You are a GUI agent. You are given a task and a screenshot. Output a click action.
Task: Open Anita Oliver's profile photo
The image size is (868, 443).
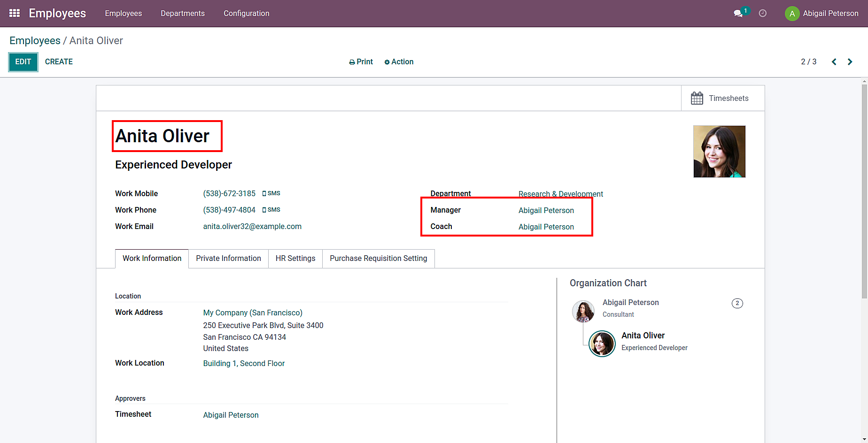(719, 152)
